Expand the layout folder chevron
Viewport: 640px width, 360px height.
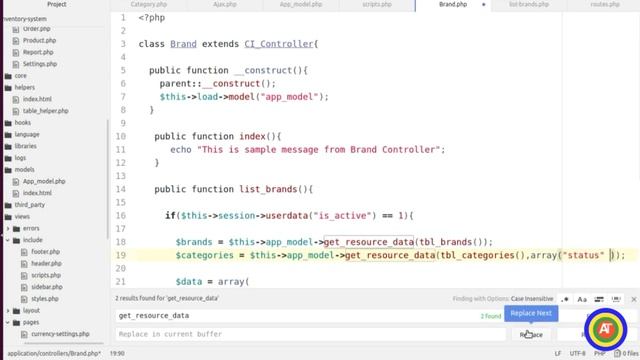pos(8,311)
